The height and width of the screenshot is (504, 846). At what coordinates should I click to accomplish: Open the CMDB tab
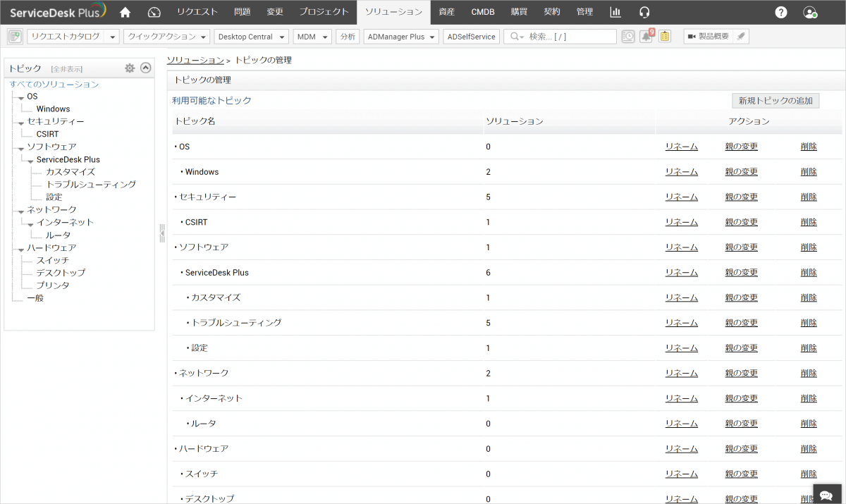point(483,12)
